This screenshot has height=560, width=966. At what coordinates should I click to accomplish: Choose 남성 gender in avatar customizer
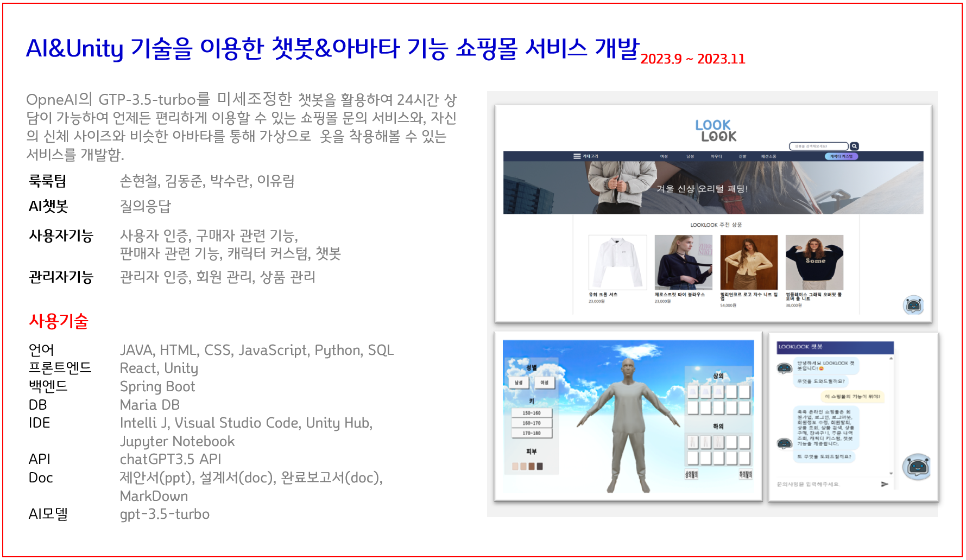519,383
